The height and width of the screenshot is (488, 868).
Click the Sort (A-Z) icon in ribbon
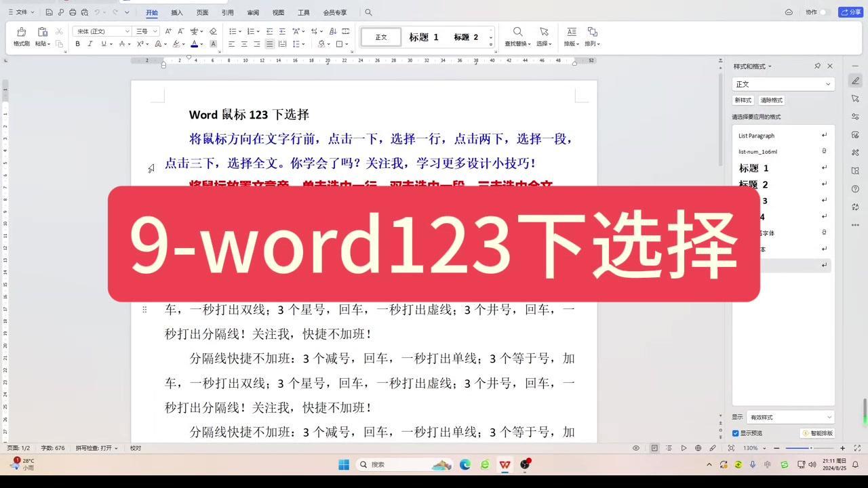click(x=333, y=31)
